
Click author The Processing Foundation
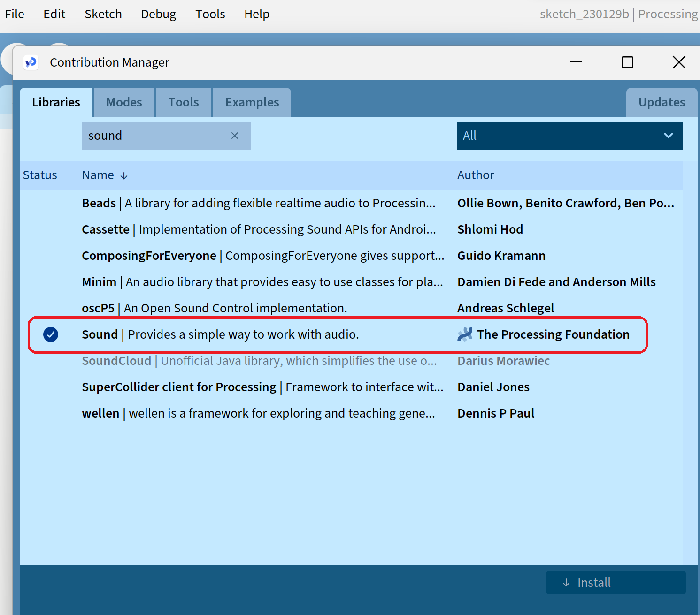pyautogui.click(x=553, y=334)
